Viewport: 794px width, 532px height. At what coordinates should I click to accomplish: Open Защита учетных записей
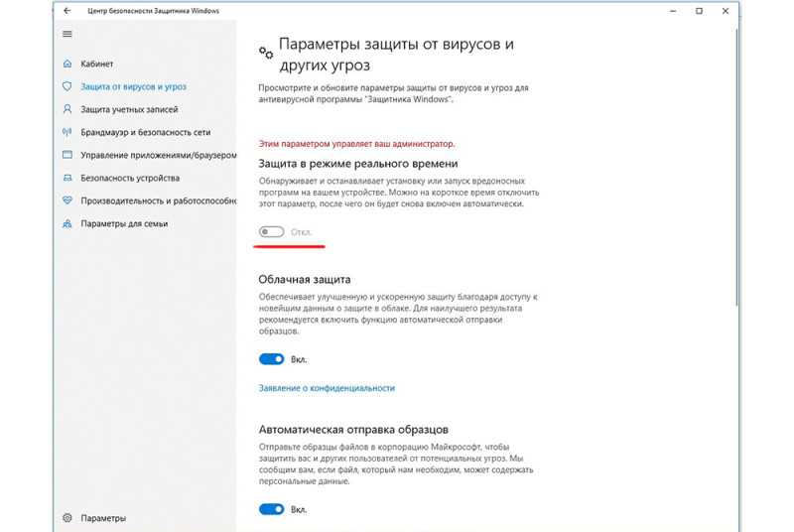[130, 109]
